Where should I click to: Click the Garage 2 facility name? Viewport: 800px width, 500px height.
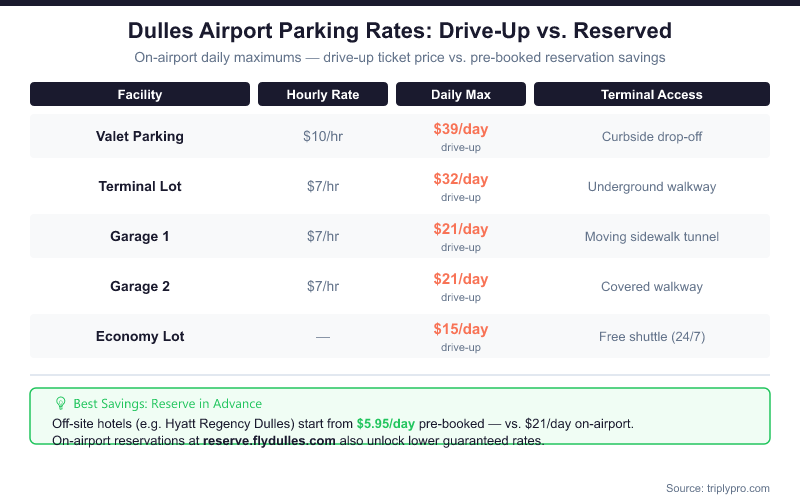[140, 286]
